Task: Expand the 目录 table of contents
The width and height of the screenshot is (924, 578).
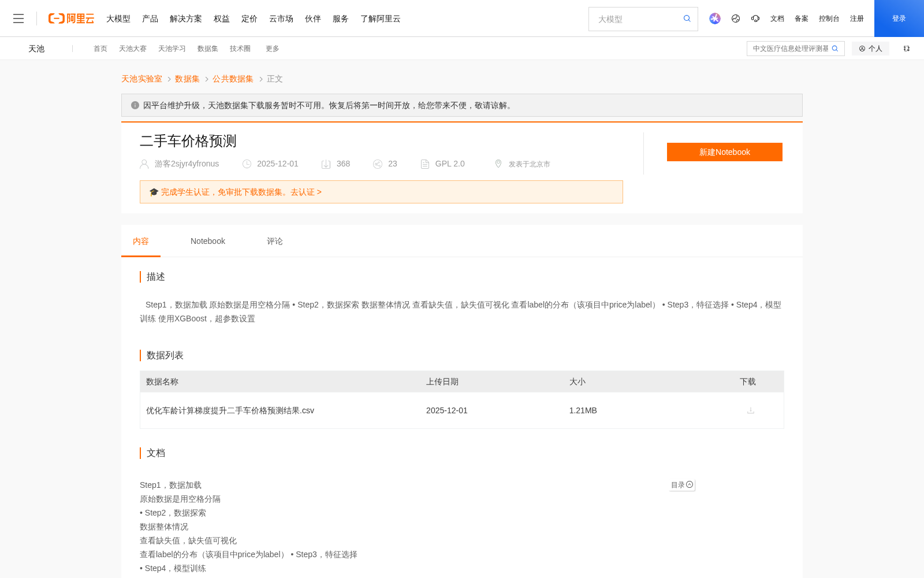Action: [x=682, y=485]
